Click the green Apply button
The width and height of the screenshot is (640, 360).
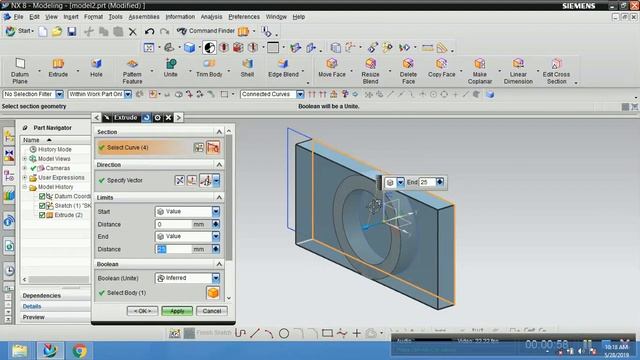pyautogui.click(x=177, y=311)
